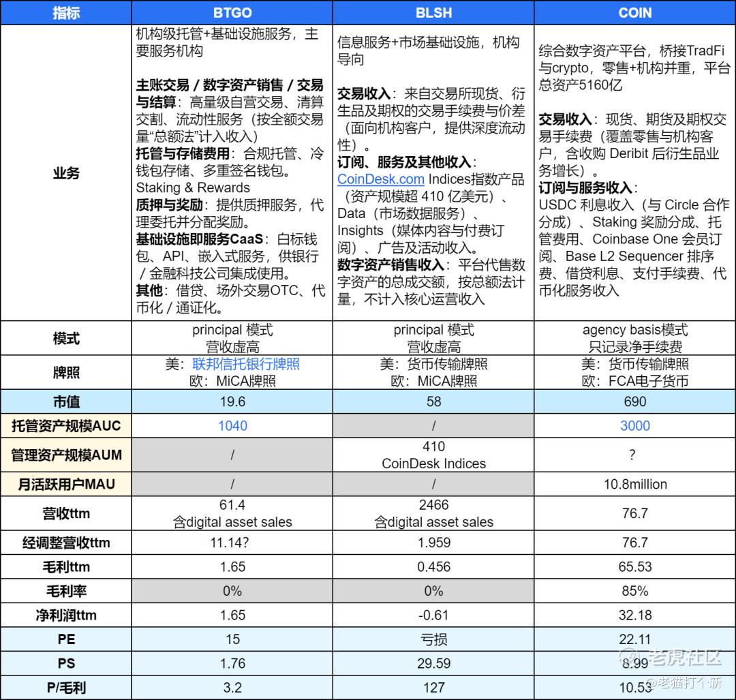Select BLSH revenue cell 2466

[x=433, y=513]
